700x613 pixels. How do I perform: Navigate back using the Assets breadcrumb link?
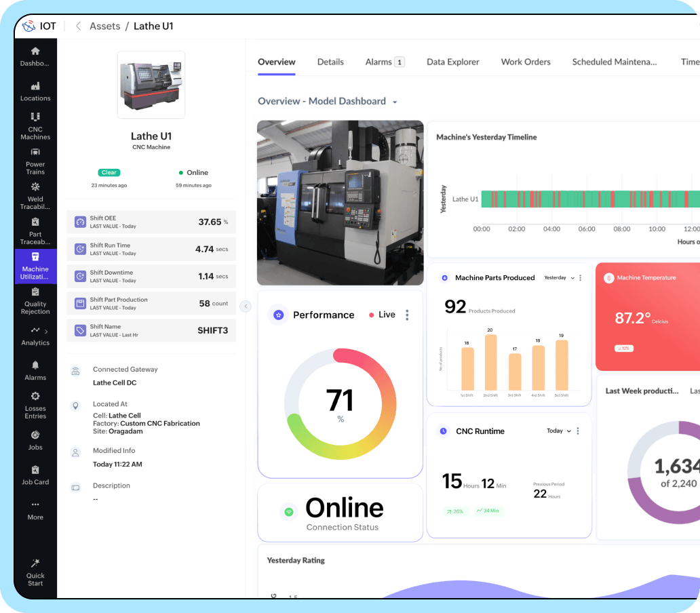pyautogui.click(x=104, y=26)
